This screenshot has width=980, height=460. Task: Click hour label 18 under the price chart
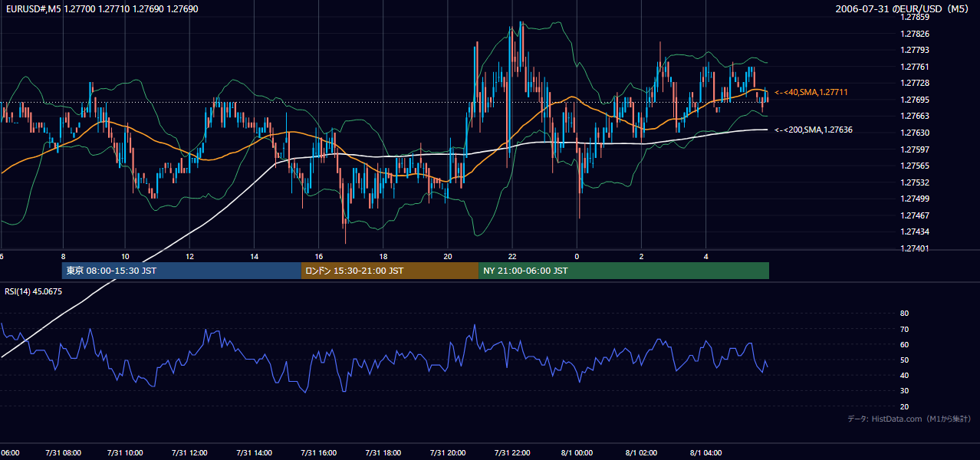(383, 257)
